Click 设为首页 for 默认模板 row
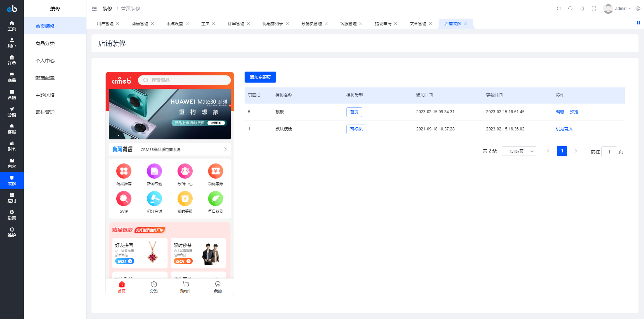The height and width of the screenshot is (319, 644). [x=564, y=129]
